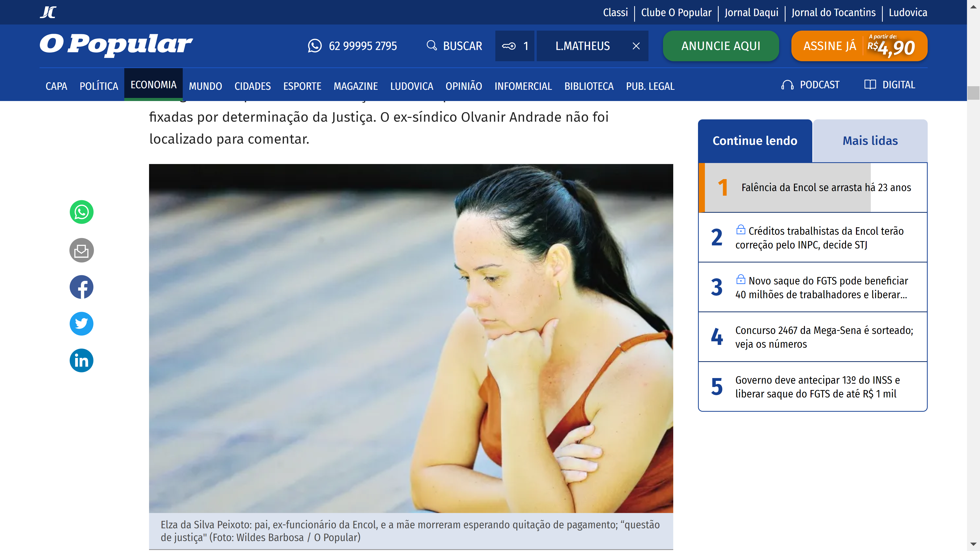Open ECONOMIA menu section
980x551 pixels.
[x=153, y=84]
